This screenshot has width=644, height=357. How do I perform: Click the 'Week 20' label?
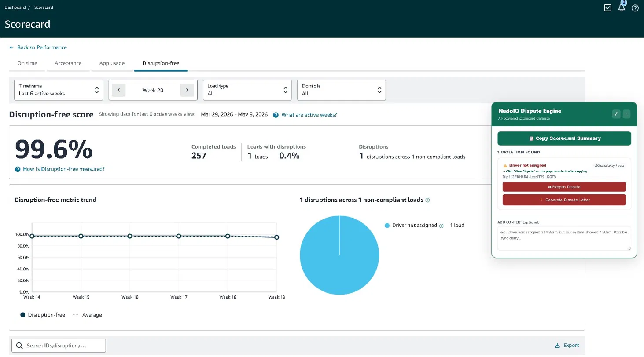click(x=153, y=90)
